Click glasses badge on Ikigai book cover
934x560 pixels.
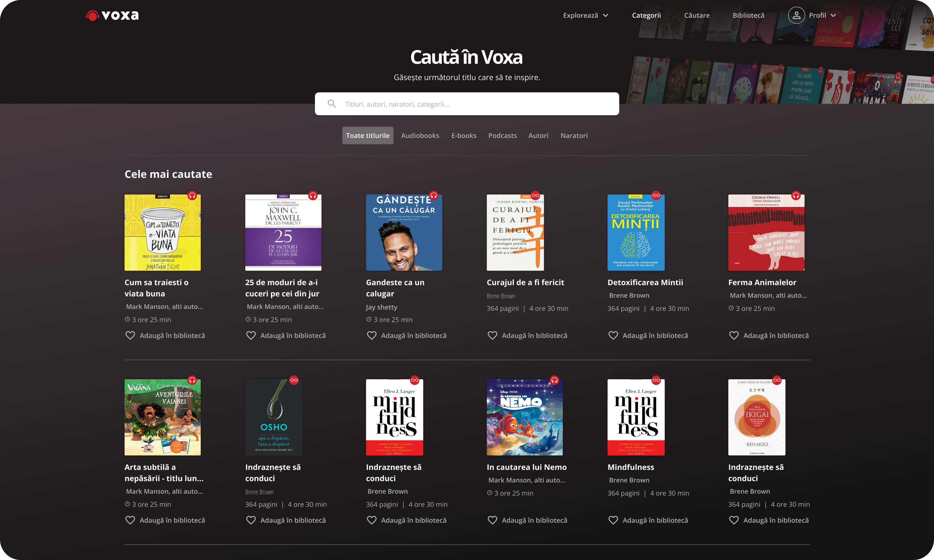[x=777, y=380]
